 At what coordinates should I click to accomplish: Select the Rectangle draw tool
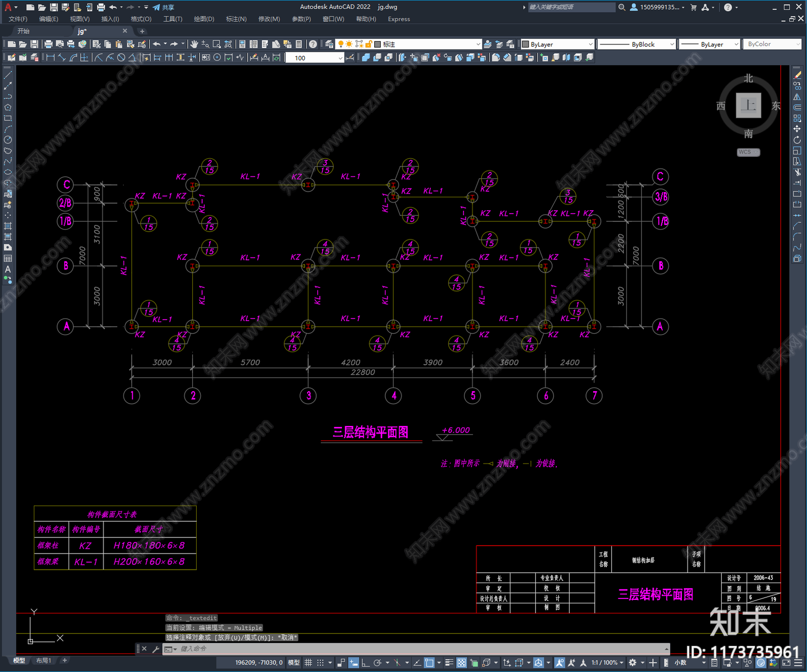coord(8,118)
